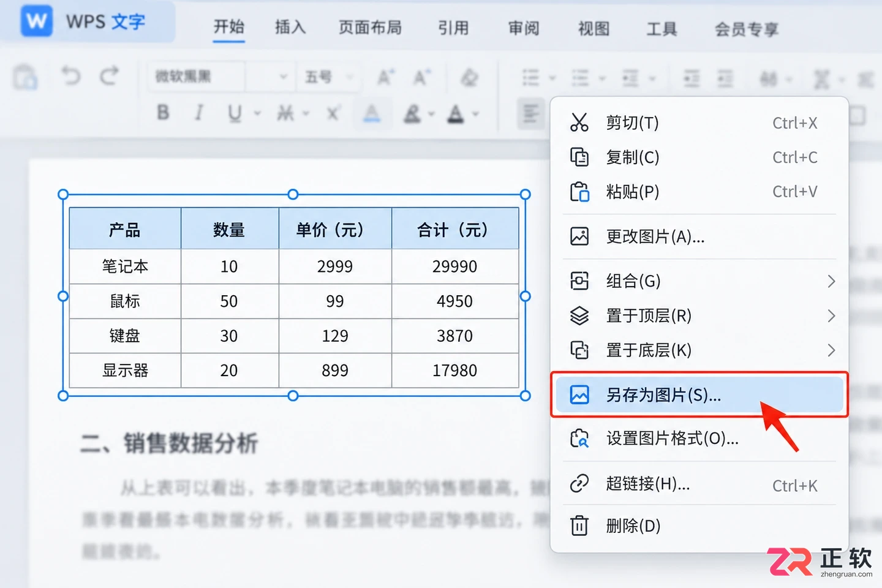Click the heading 二、销售数据分析
Viewport: 882px width, 588px height.
point(169,443)
